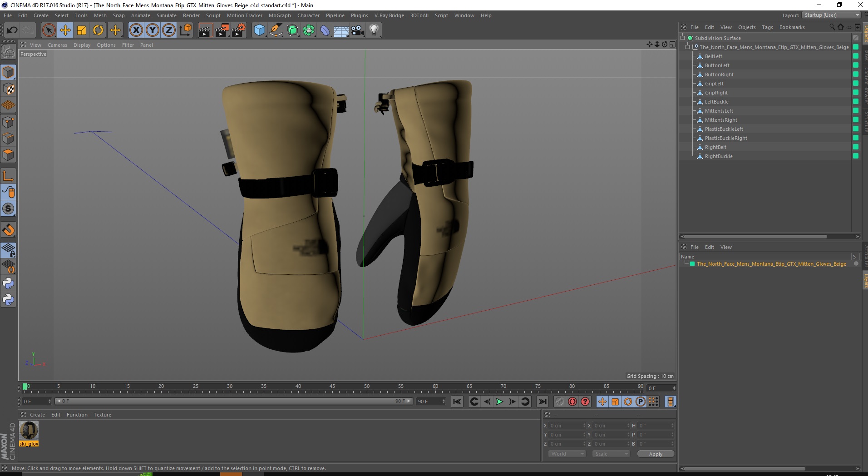Enable Snap with the S icon
This screenshot has height=476, width=868.
pos(8,209)
